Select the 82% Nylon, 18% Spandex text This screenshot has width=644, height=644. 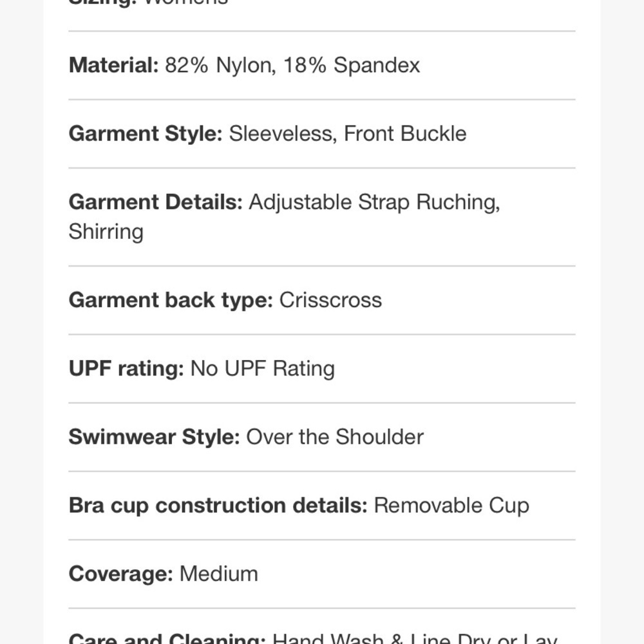coord(292,65)
